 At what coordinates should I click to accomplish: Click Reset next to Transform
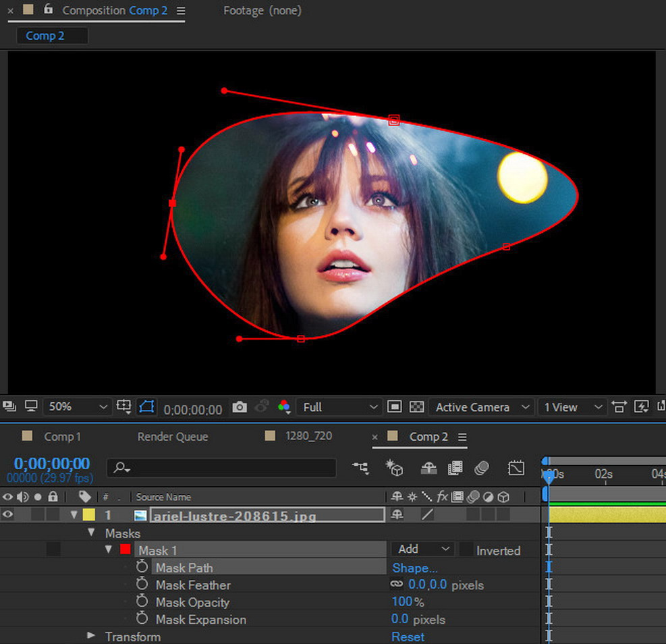click(408, 637)
